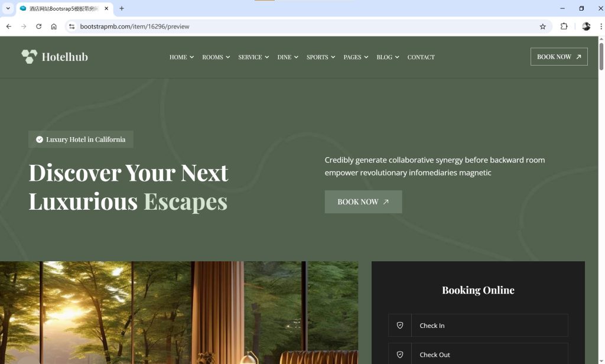Click the shield icon beside Check Out
The height and width of the screenshot is (364, 605).
pos(400,355)
